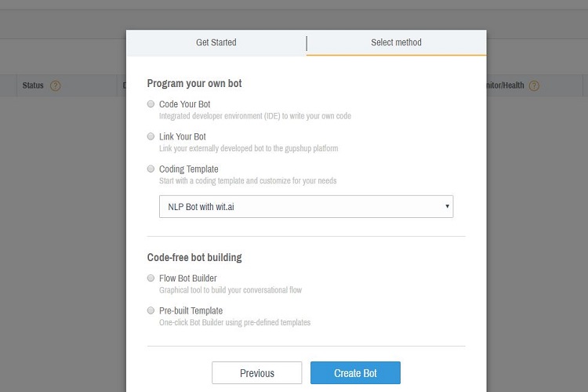Click the Link Your Bot label

[x=183, y=137]
